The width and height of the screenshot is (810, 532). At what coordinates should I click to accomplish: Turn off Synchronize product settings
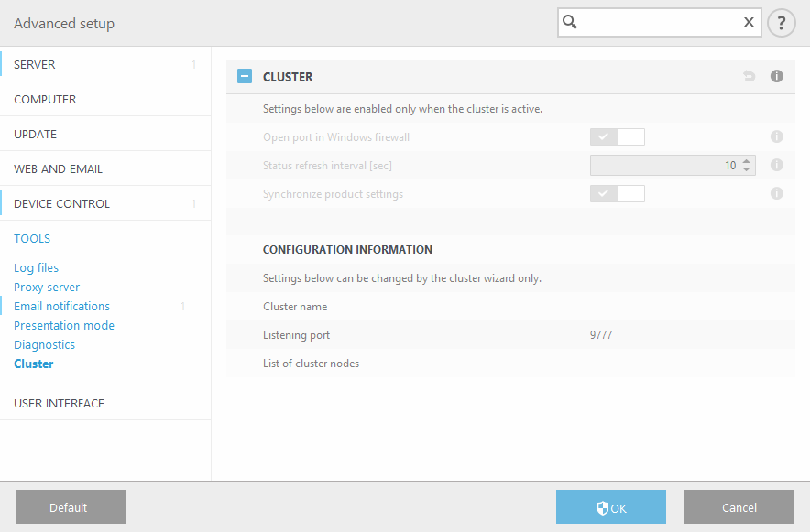click(x=618, y=193)
